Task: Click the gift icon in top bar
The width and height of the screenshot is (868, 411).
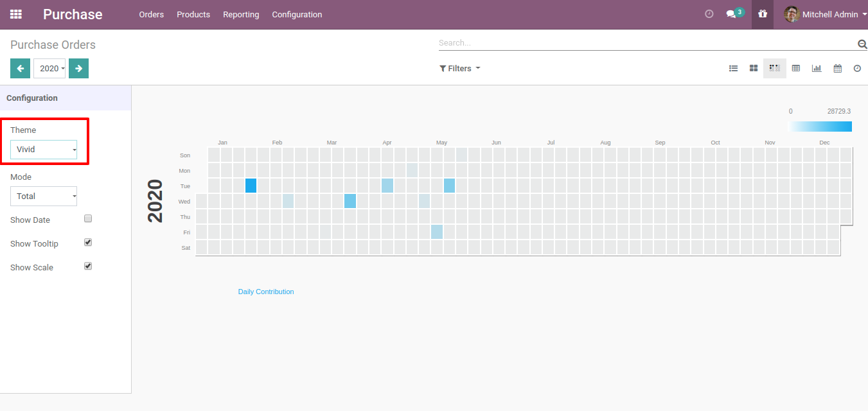Action: click(x=763, y=14)
